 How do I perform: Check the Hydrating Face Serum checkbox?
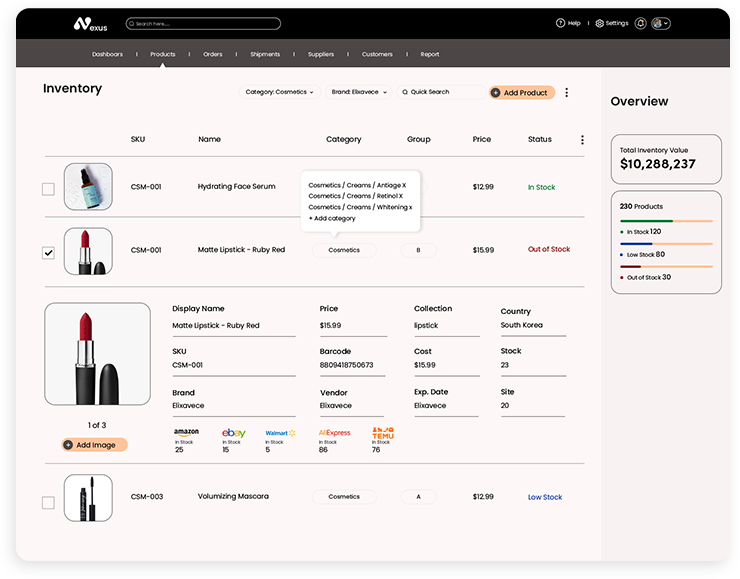tap(48, 188)
